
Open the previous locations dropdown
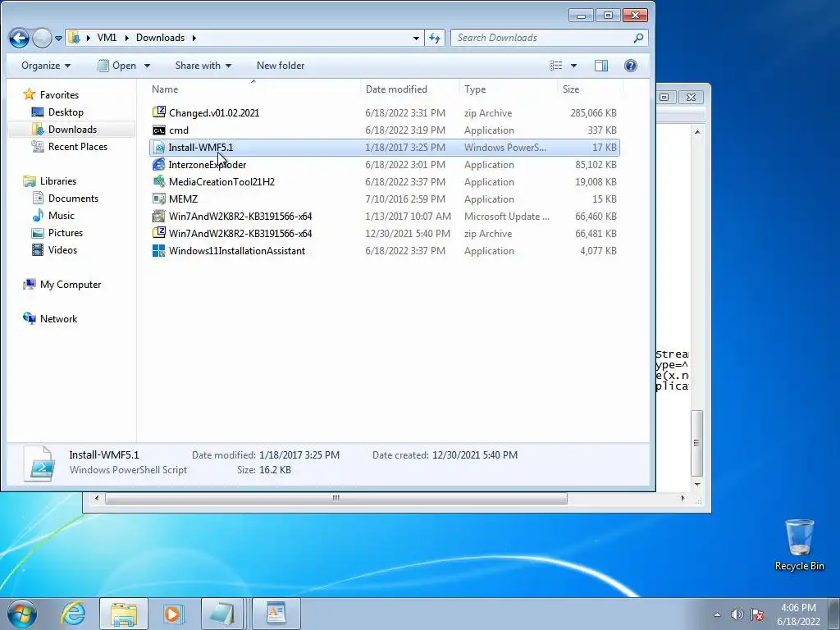[x=416, y=38]
